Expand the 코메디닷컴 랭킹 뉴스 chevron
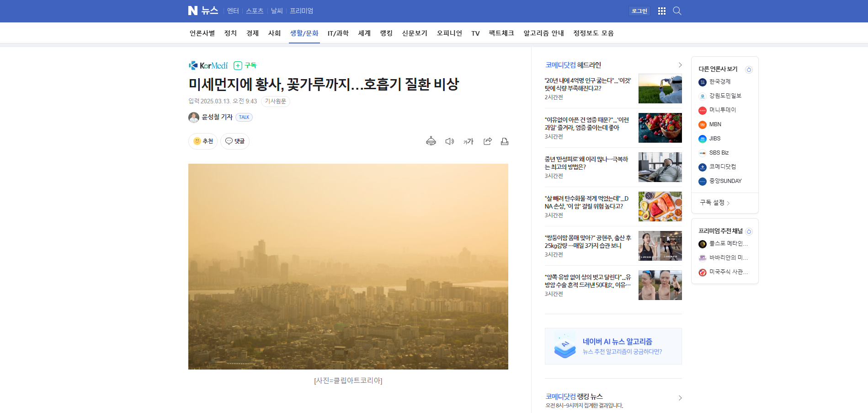Image resolution: width=868 pixels, height=413 pixels. (680, 398)
